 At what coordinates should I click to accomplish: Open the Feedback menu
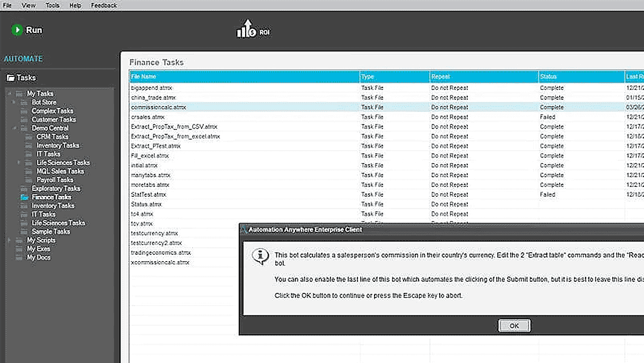pyautogui.click(x=104, y=5)
